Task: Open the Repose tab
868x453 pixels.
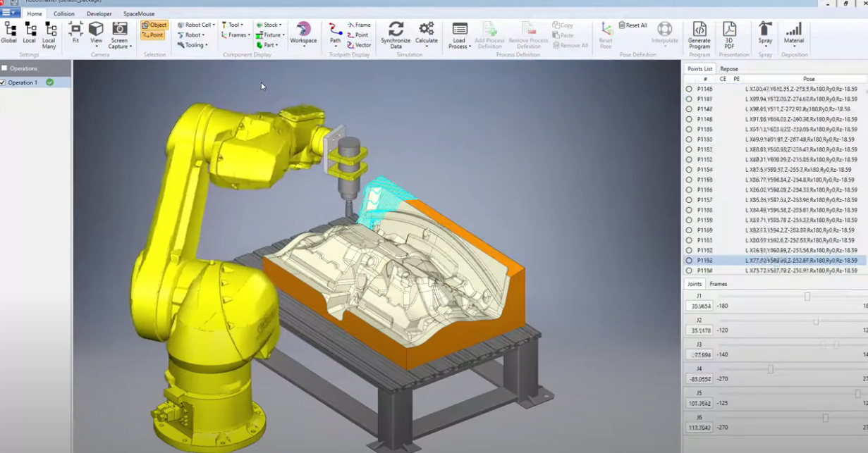Action: 729,69
